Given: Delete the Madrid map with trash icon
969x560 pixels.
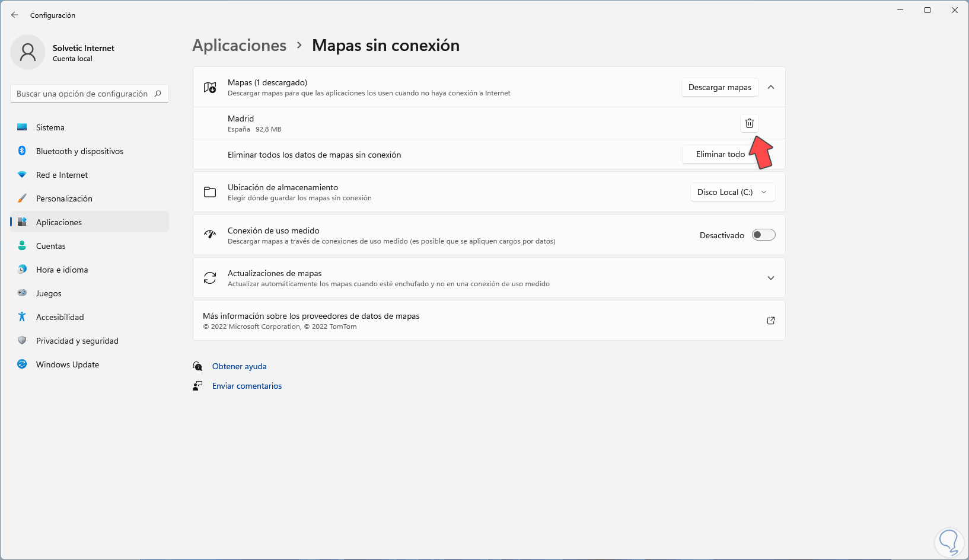Looking at the screenshot, I should coord(750,123).
